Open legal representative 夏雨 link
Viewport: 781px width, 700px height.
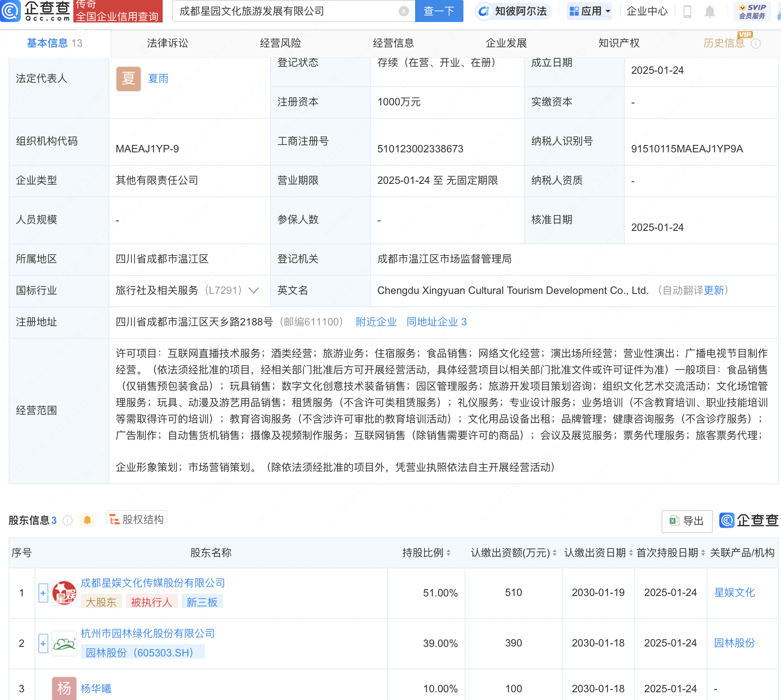click(x=158, y=79)
